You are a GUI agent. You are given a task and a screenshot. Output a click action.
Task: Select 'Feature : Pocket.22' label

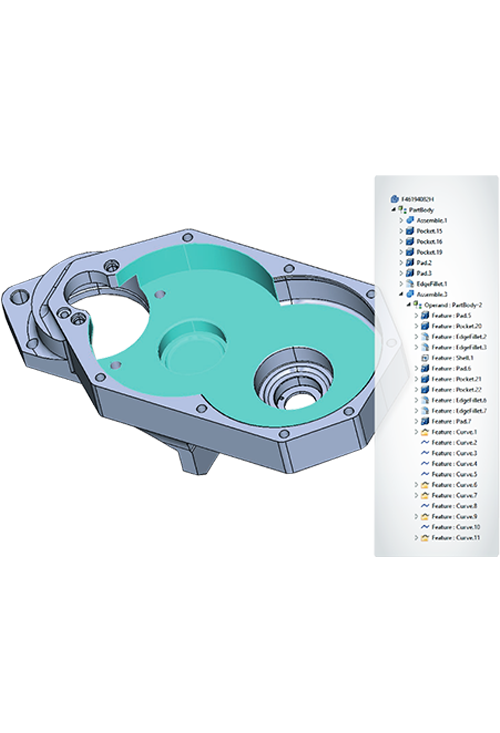tap(457, 389)
